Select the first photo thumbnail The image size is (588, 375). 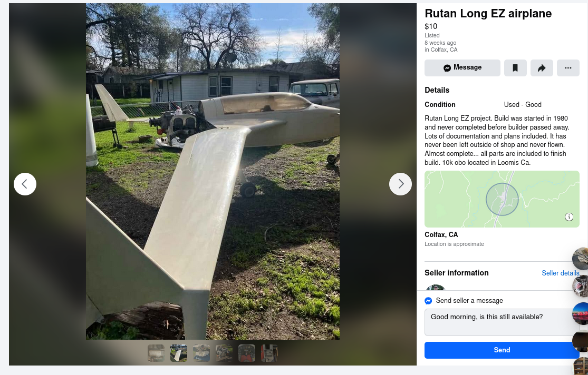[156, 353]
